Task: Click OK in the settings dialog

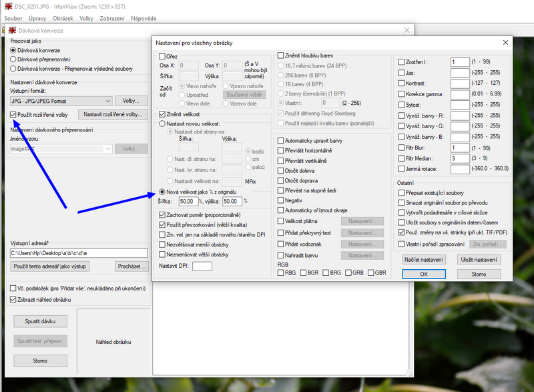Action: [424, 274]
